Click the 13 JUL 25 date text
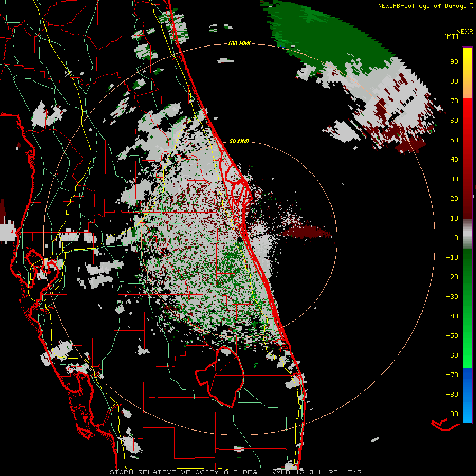Image resolution: width=476 pixels, height=476 pixels. coord(317,472)
